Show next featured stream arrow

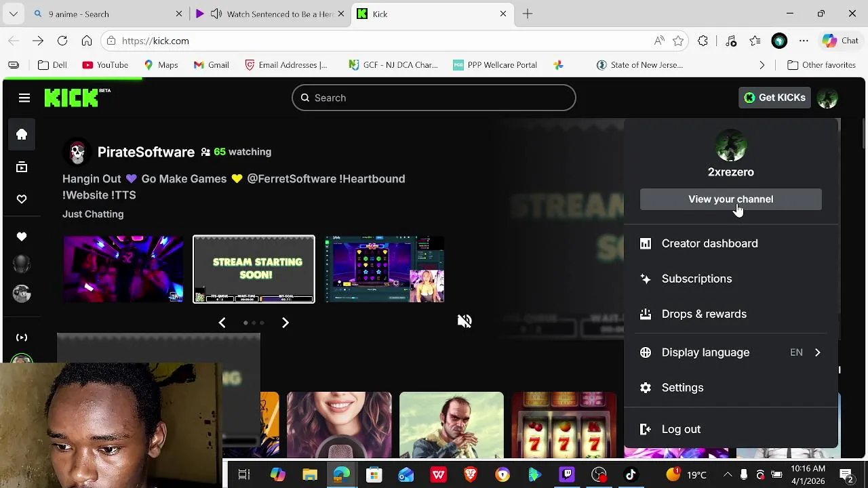[x=285, y=323]
